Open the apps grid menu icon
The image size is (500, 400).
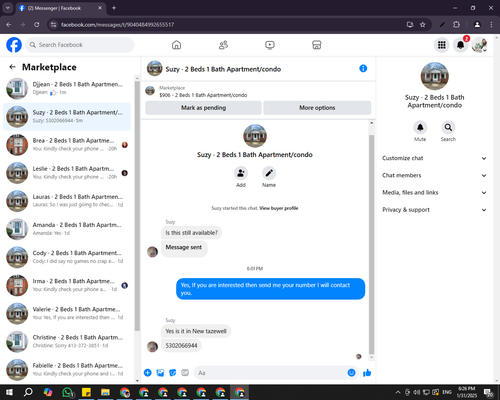click(x=442, y=45)
